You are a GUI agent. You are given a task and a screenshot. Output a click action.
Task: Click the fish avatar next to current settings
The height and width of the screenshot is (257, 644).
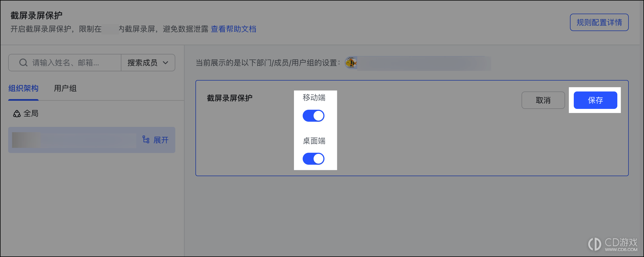[x=351, y=63]
